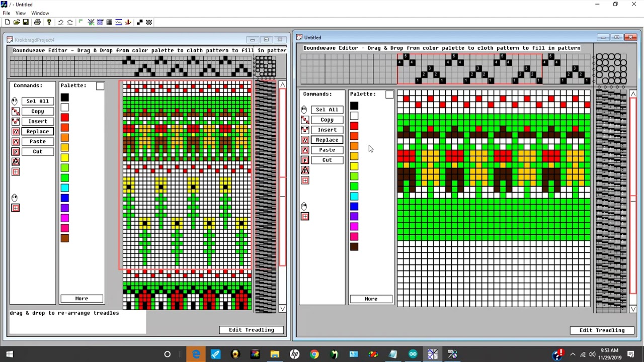Click the Copy button in the Untitled window
The height and width of the screenshot is (362, 644).
tap(327, 120)
